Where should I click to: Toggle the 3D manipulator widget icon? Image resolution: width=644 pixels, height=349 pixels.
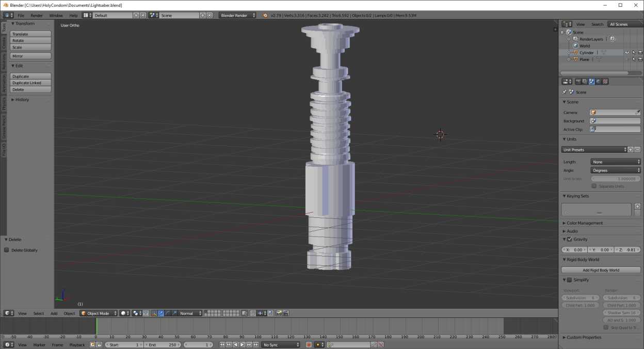tap(154, 313)
